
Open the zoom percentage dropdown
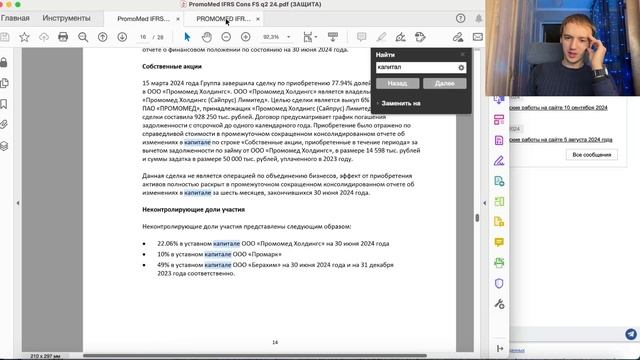click(x=289, y=37)
